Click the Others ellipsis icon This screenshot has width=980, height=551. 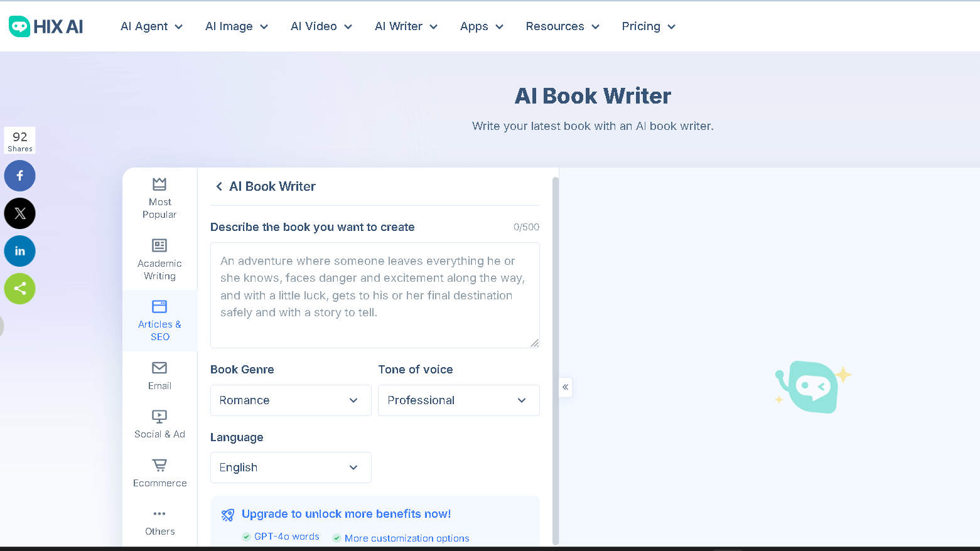pyautogui.click(x=159, y=515)
